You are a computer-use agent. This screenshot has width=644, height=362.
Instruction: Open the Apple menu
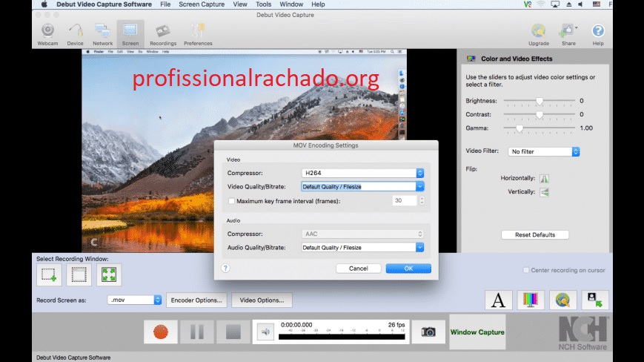click(x=44, y=4)
